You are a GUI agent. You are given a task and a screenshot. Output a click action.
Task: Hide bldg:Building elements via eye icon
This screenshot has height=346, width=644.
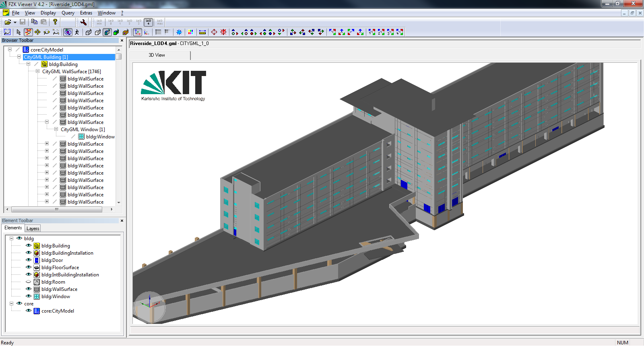point(29,245)
